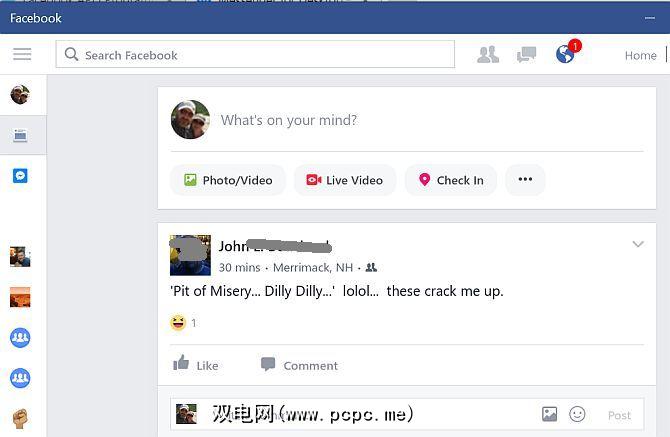
Task: Click the Photo/Video button
Action: click(228, 180)
